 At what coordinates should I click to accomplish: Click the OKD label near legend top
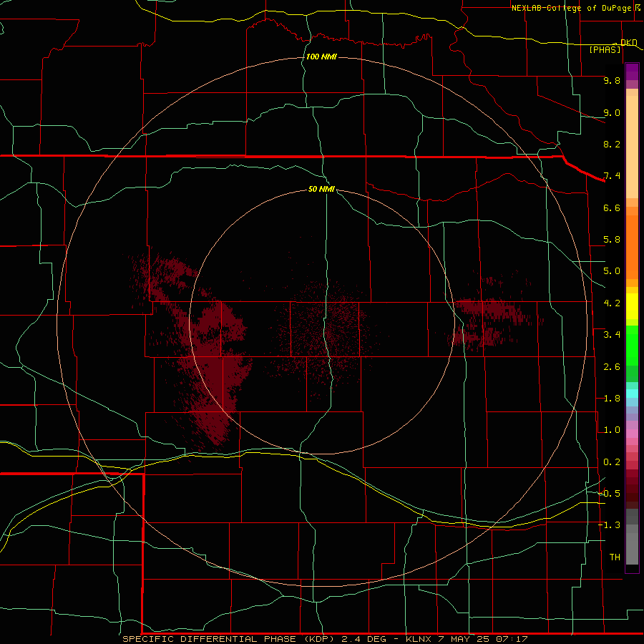click(x=628, y=42)
